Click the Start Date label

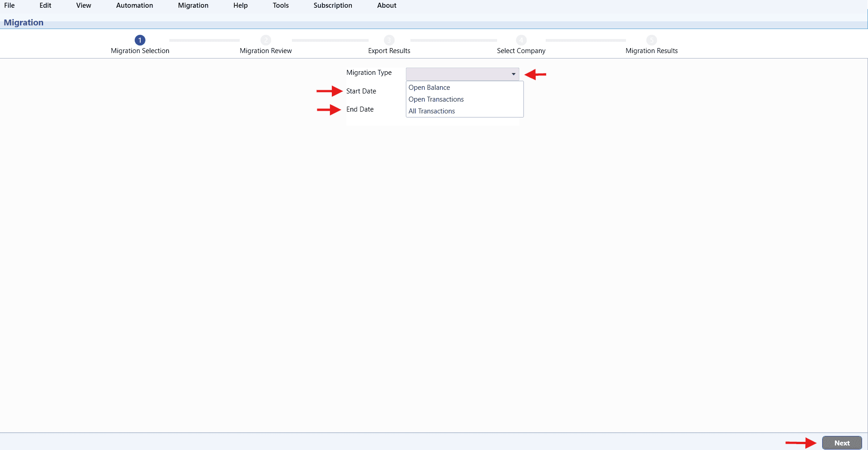click(361, 91)
